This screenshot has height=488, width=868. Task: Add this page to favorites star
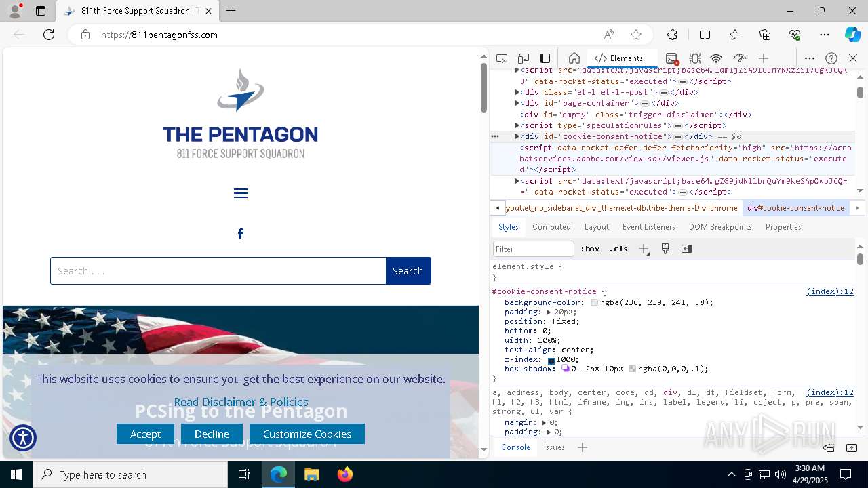pyautogui.click(x=636, y=35)
